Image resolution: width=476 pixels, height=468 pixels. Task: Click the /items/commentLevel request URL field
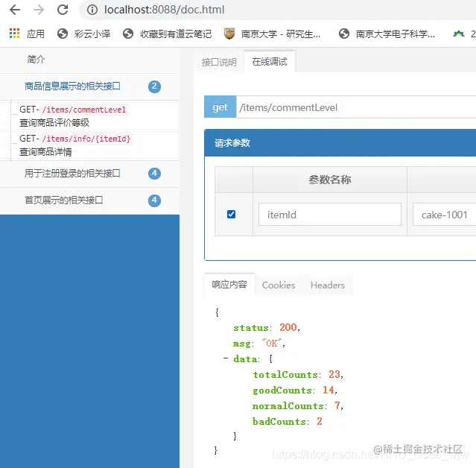[x=356, y=107]
